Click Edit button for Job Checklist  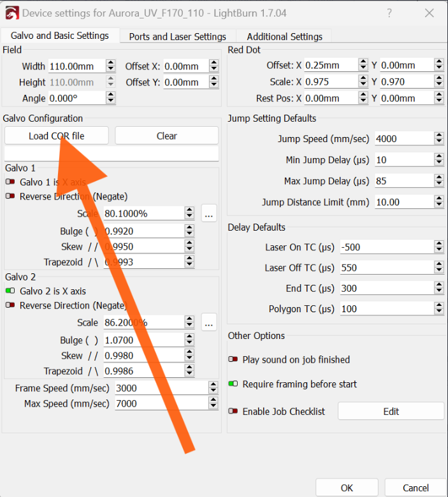tap(391, 412)
